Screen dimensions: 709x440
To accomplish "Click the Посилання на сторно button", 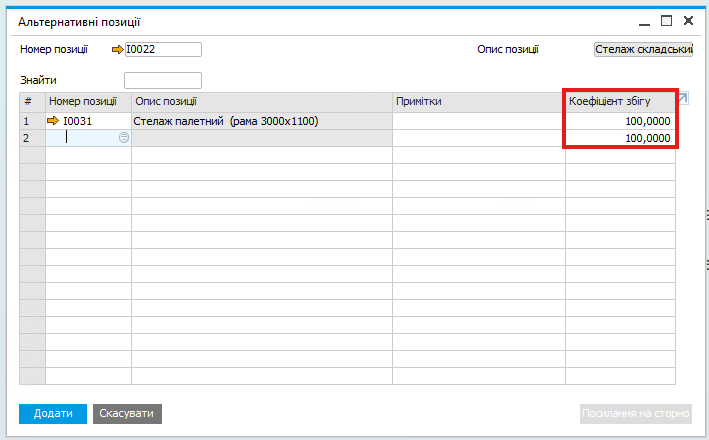I will click(x=636, y=414).
